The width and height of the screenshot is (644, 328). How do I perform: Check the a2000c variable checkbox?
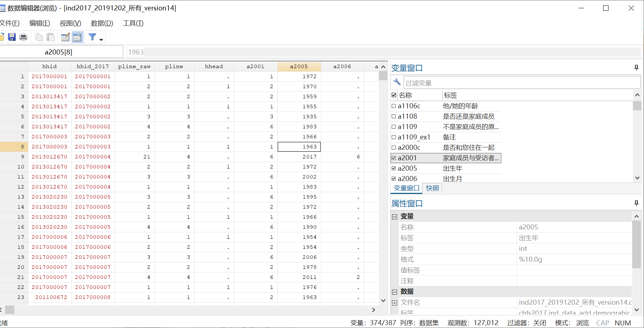point(393,147)
